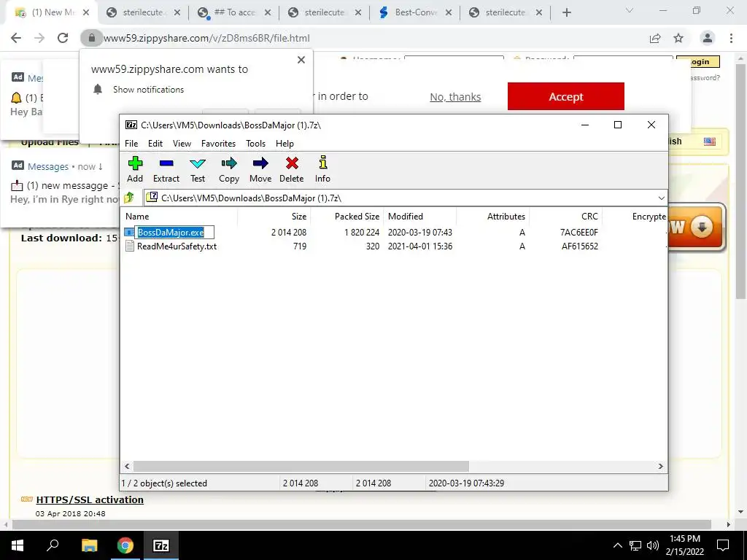Show hidden system tray icons
Viewport: 747px width, 560px height.
click(617, 545)
